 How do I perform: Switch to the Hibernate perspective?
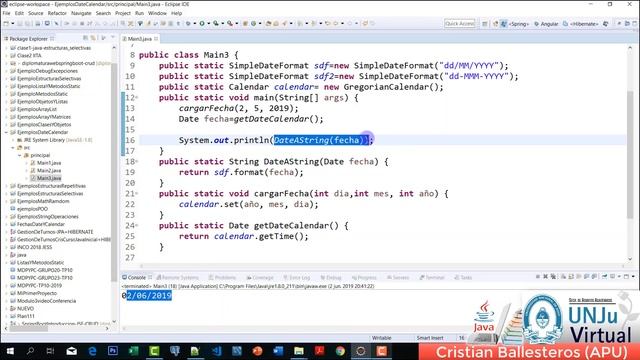581,24
